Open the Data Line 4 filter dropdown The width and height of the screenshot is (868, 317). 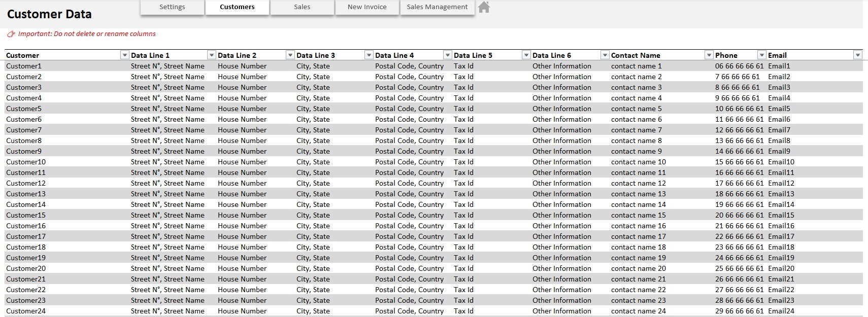[448, 55]
